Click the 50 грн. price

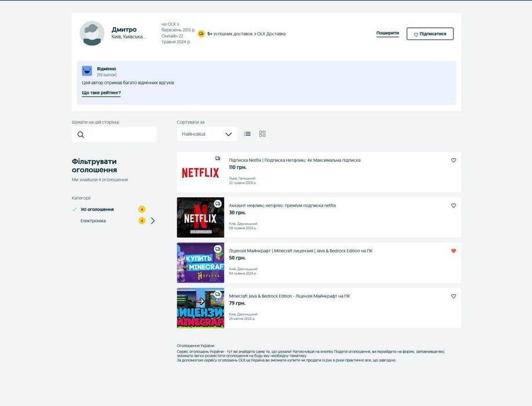tap(237, 258)
